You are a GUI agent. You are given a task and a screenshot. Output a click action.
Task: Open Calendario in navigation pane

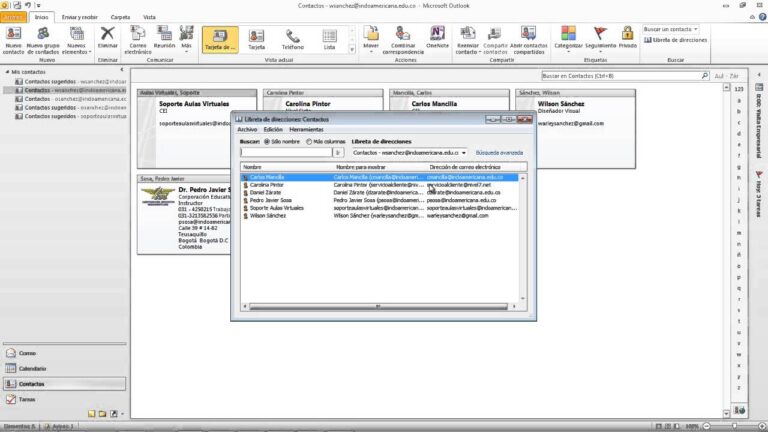point(33,368)
